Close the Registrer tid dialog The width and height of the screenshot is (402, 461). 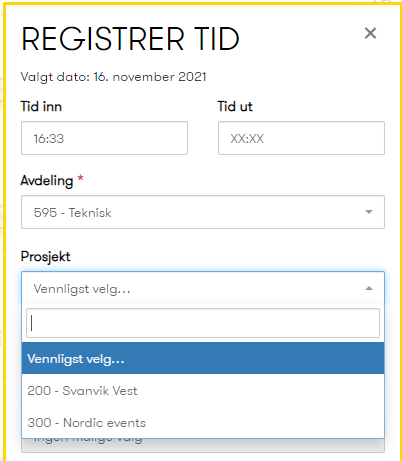(x=370, y=33)
